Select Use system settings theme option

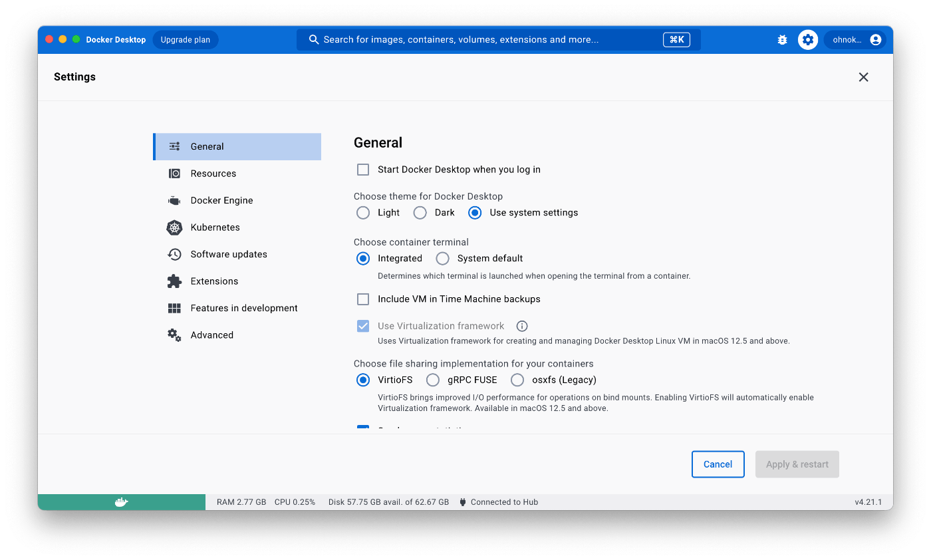pyautogui.click(x=475, y=213)
